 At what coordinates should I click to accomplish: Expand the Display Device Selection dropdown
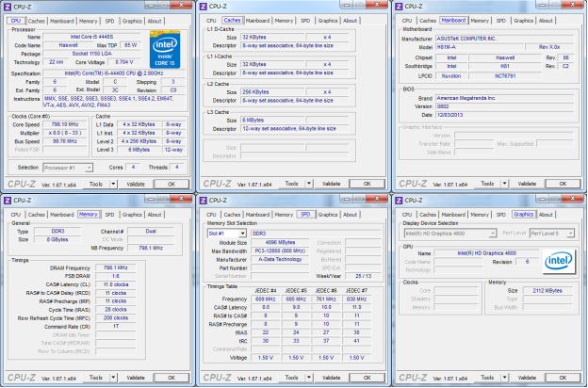click(x=495, y=234)
